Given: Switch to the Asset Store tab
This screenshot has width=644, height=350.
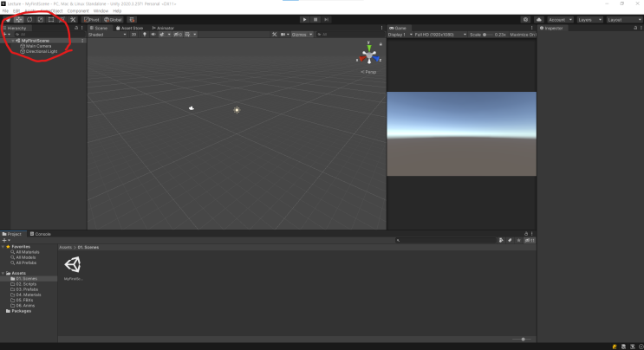Looking at the screenshot, I should 130,28.
